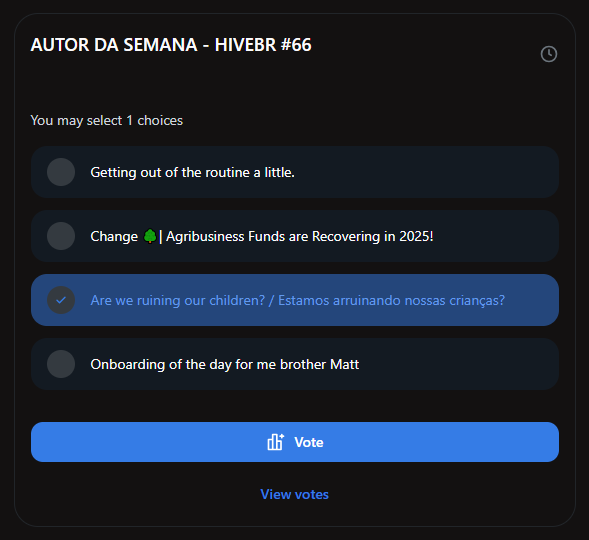Click the 'Vote' text label on blue button
Screen dimensions: 589x540
click(309, 442)
